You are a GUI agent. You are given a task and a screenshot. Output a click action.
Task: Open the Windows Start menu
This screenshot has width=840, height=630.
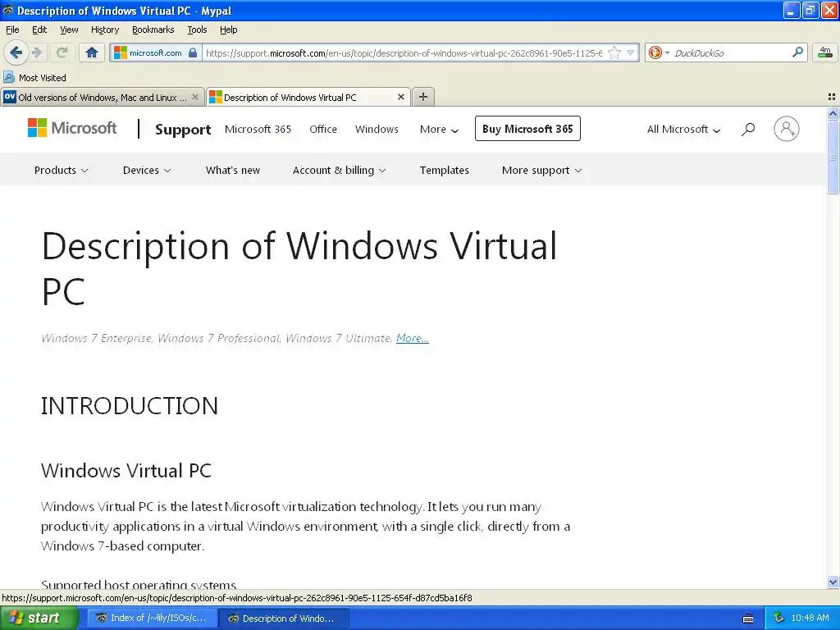[x=39, y=618]
